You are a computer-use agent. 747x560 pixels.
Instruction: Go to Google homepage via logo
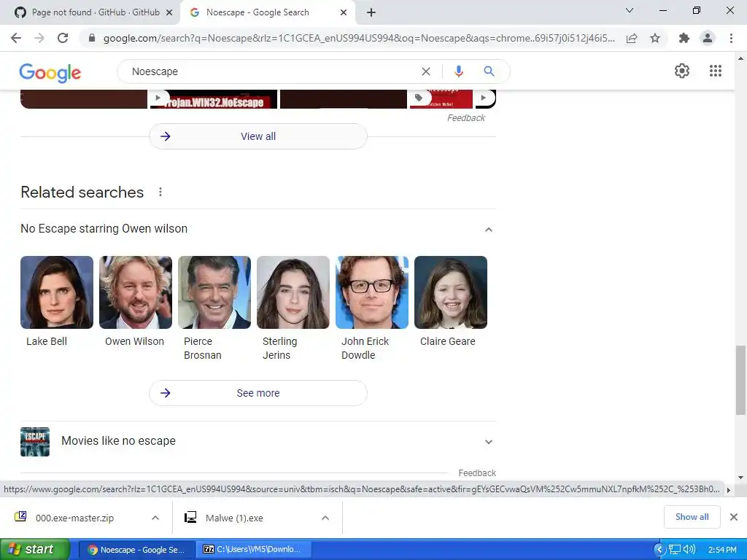[50, 72]
